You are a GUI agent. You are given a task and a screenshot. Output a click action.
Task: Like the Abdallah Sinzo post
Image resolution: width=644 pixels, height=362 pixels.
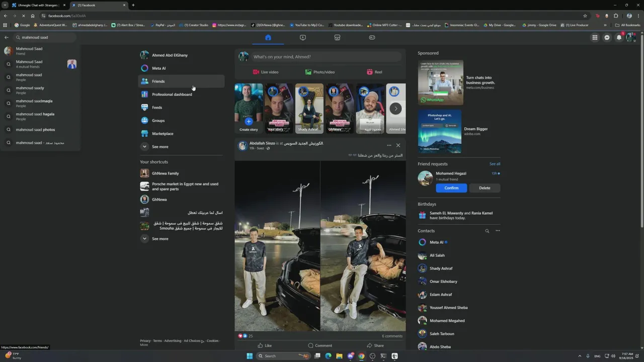pos(265,345)
